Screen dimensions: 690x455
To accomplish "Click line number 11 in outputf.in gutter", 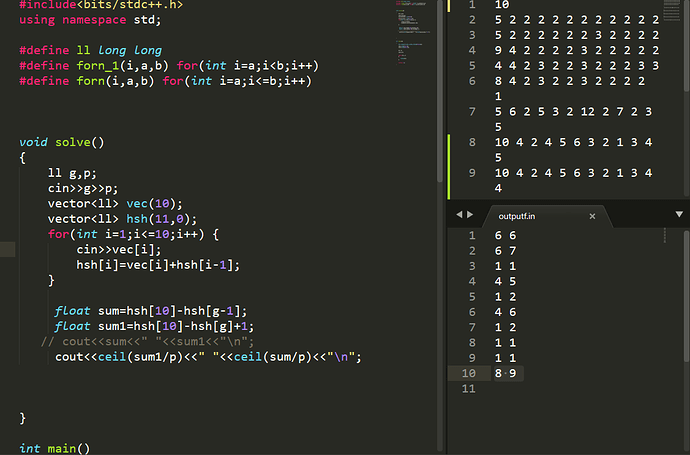I will (469, 389).
